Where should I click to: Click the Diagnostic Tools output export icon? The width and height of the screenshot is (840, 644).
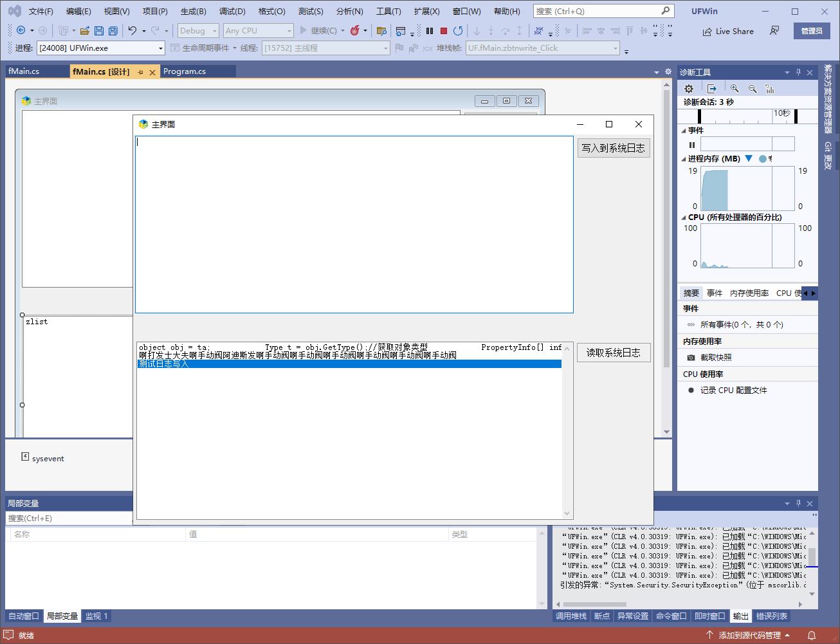pyautogui.click(x=711, y=89)
